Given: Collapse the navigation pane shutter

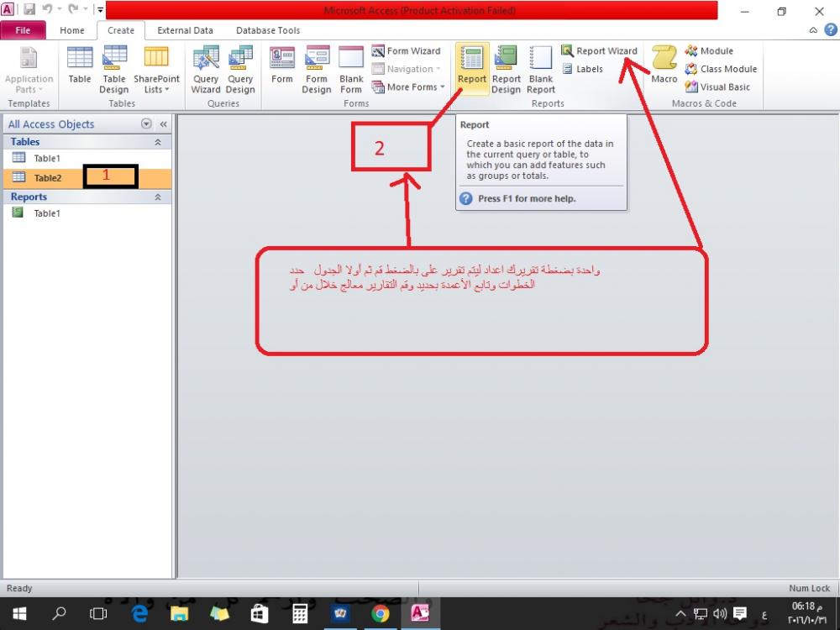Looking at the screenshot, I should coord(164,124).
